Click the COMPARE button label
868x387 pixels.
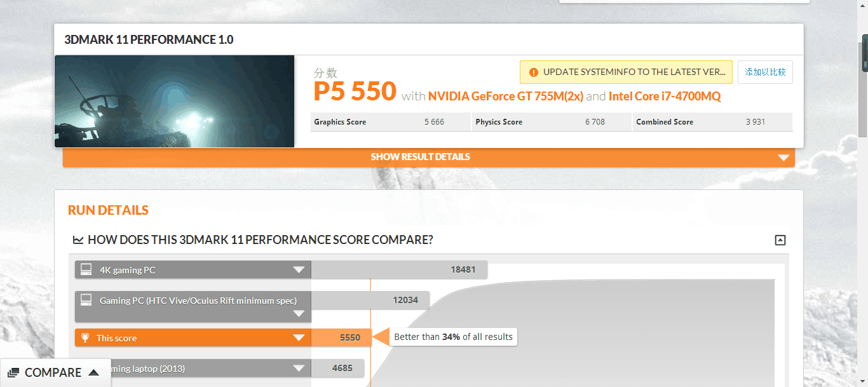53,373
